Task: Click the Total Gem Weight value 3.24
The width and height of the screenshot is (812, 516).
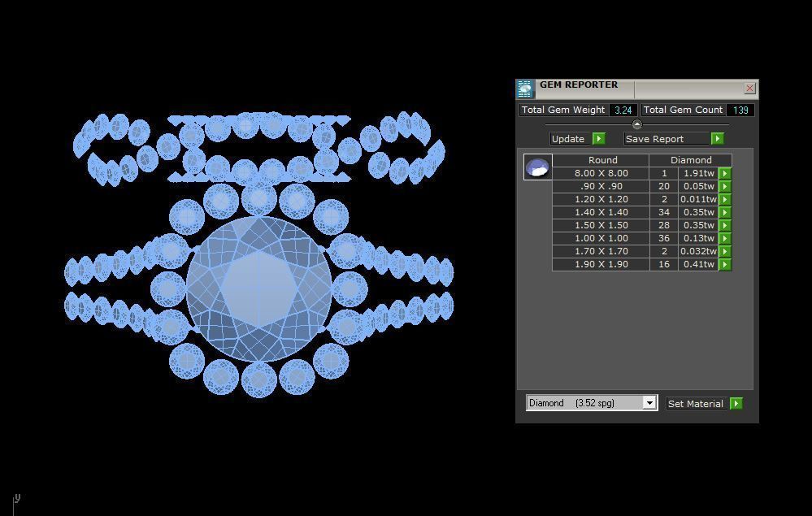Action: (623, 110)
